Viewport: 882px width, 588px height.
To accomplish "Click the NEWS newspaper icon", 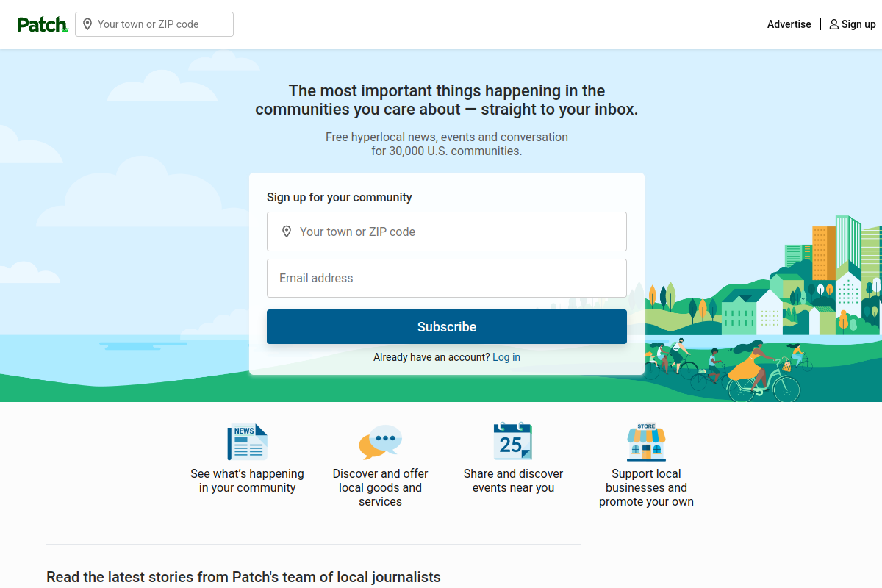I will [247, 441].
